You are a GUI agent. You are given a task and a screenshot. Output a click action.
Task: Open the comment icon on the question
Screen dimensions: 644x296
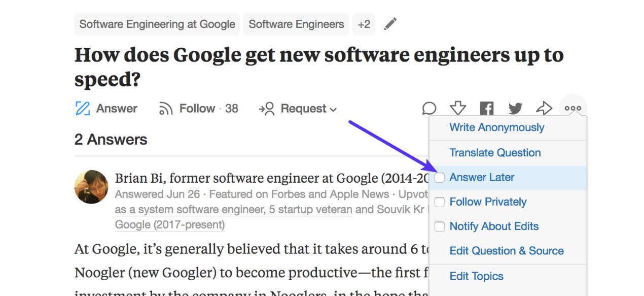[x=428, y=108]
